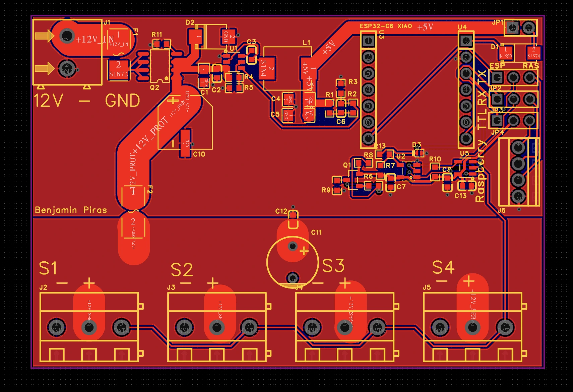Click pin 5 pad of U4 header
This screenshot has width=573, height=392.
(466, 106)
